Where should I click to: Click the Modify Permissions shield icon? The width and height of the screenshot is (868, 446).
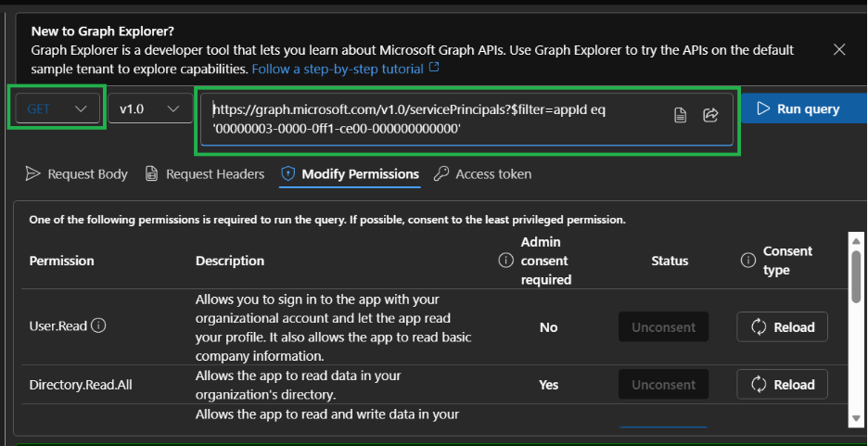[x=287, y=173]
